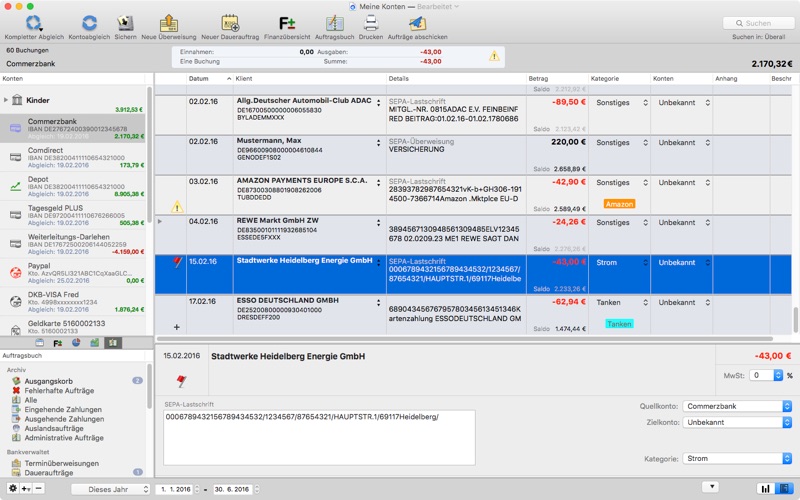This screenshot has height=500, width=800.
Task: Open the Finanzübersicht
Action: pos(287,28)
